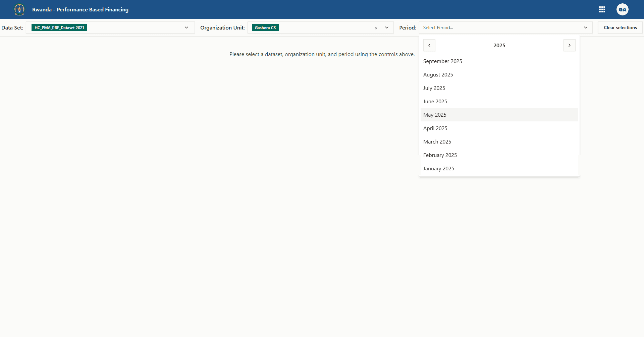Click the Rwanda coat of arms logo
Image resolution: width=644 pixels, height=337 pixels.
tap(19, 9)
